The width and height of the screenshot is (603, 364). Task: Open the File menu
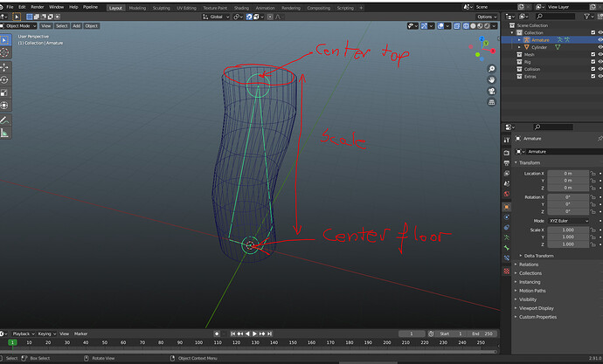[10, 7]
